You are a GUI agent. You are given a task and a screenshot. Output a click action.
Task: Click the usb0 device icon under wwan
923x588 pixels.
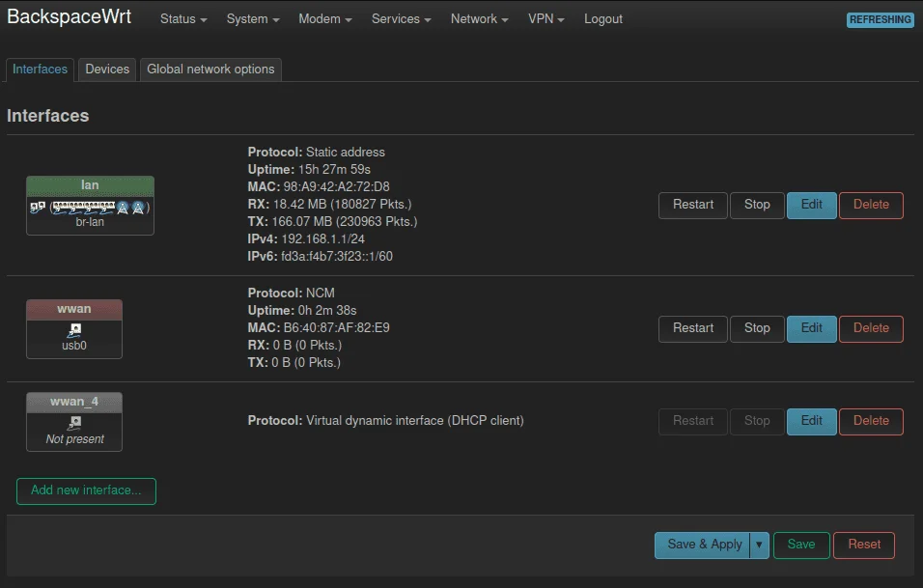pyautogui.click(x=74, y=330)
